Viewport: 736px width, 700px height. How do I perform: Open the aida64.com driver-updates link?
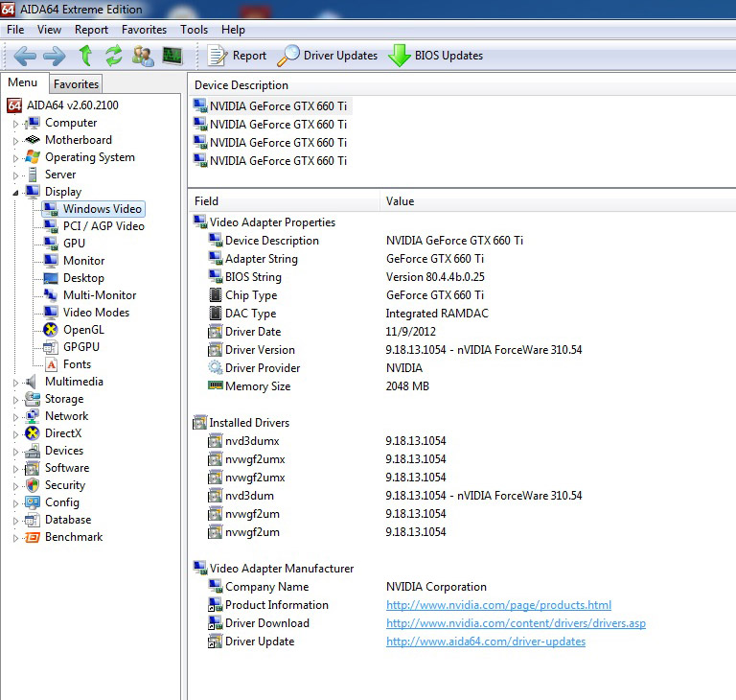tap(486, 642)
